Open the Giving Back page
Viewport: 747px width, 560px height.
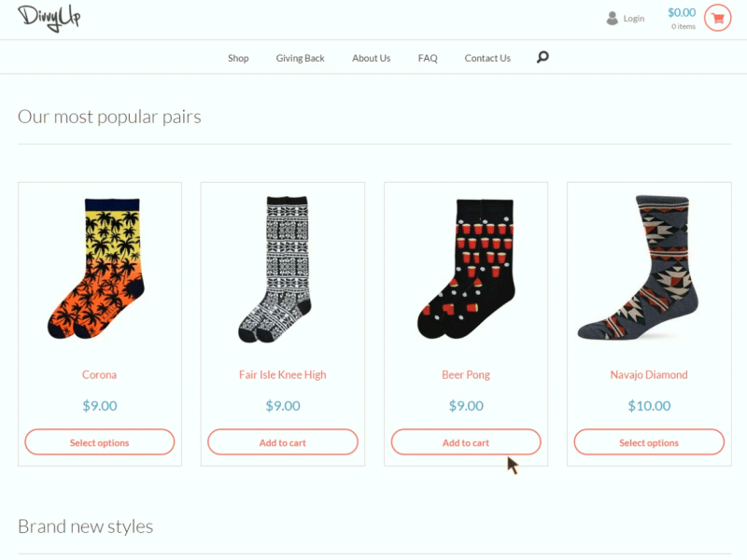300,58
